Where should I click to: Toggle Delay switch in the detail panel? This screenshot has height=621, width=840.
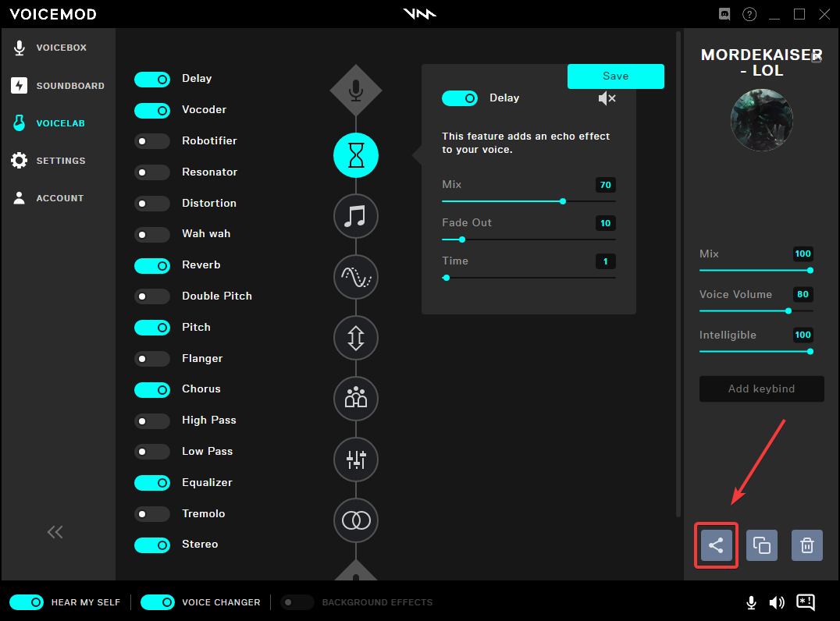[x=460, y=98]
